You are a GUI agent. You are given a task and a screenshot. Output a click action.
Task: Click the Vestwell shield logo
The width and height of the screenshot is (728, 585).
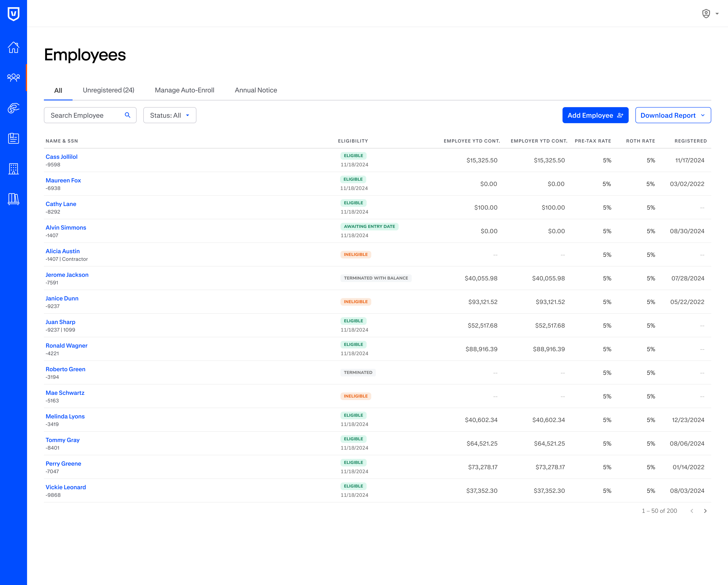click(14, 14)
